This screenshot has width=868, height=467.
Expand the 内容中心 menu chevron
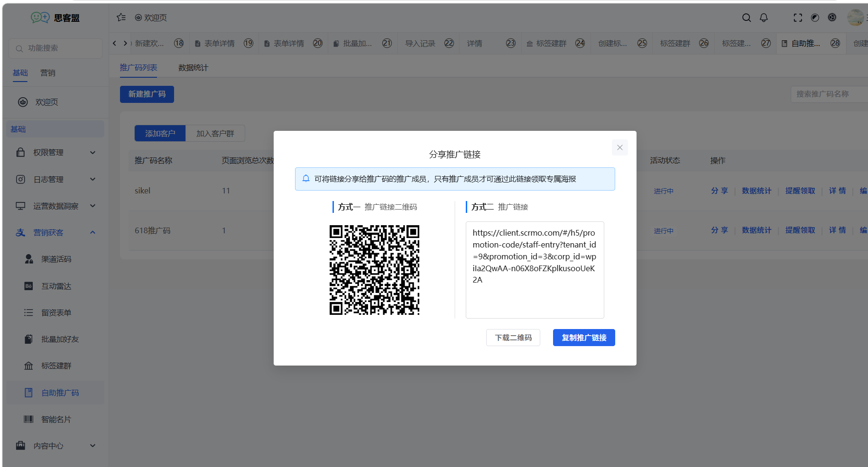(x=93, y=446)
